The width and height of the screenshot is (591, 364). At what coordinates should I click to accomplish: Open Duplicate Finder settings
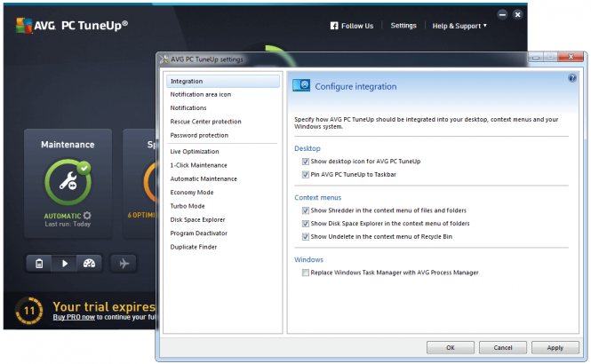[194, 247]
